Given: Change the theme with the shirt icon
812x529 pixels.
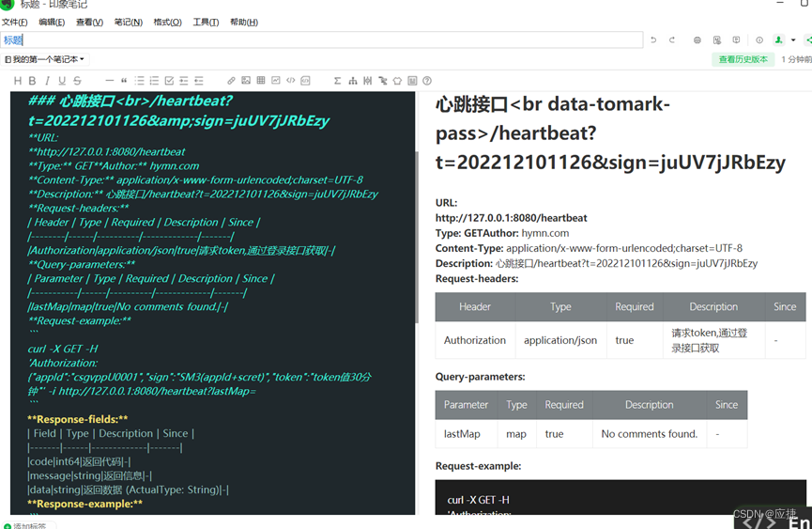Looking at the screenshot, I should [397, 81].
